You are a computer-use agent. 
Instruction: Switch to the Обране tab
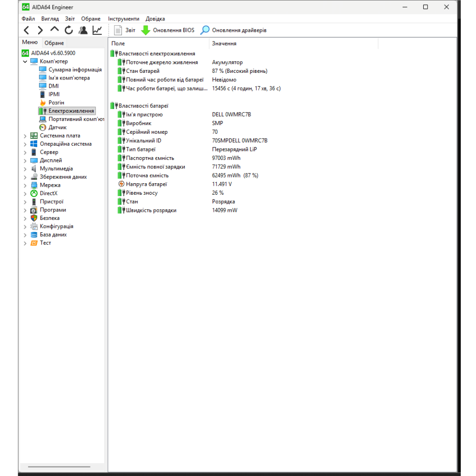tap(54, 43)
